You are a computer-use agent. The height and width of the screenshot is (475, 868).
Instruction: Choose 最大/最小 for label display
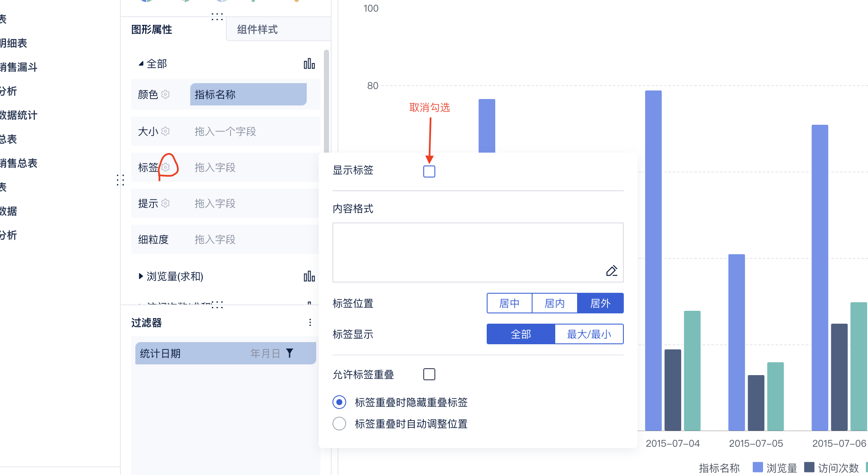pos(589,334)
